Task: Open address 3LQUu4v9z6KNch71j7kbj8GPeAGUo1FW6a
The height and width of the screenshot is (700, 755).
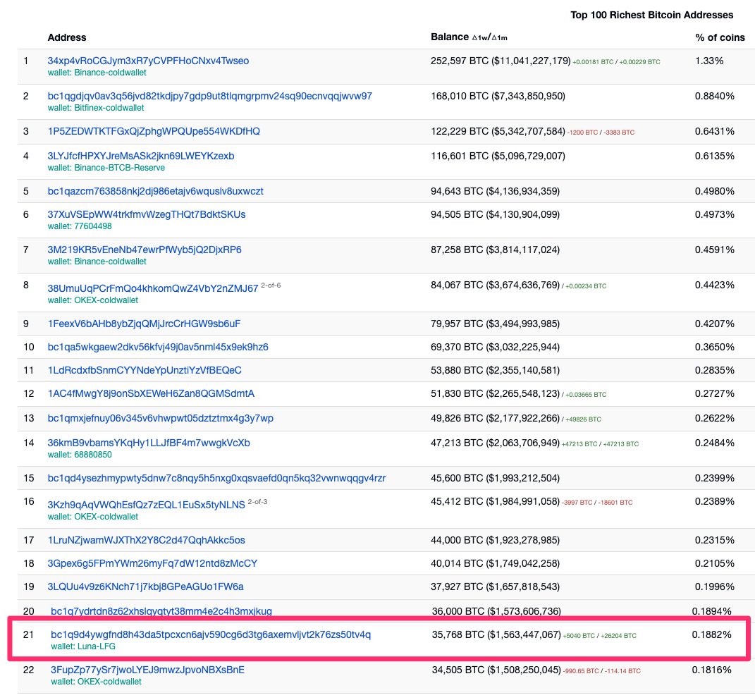Action: coord(145,587)
